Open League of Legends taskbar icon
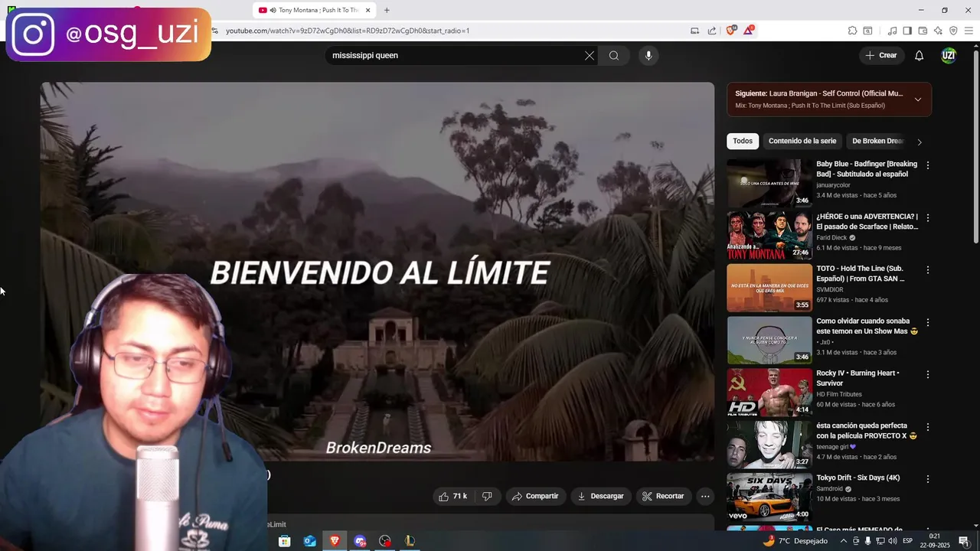The height and width of the screenshot is (551, 980). (x=410, y=541)
